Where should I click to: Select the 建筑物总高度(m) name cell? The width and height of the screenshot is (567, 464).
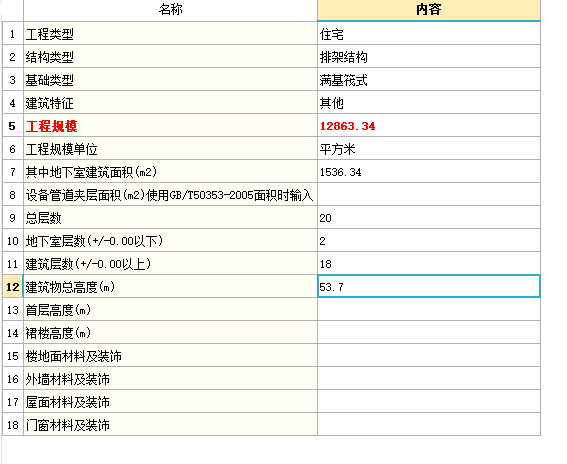point(170,286)
